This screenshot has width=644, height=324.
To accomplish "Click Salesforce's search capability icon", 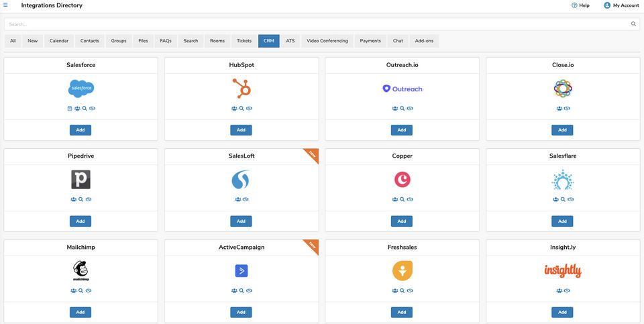I will tap(85, 109).
